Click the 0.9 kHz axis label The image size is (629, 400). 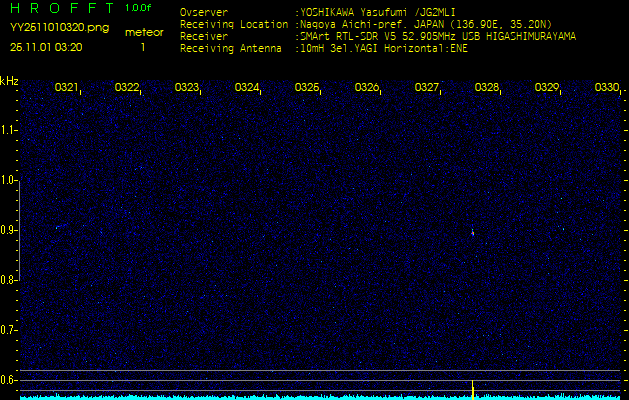click(9, 230)
